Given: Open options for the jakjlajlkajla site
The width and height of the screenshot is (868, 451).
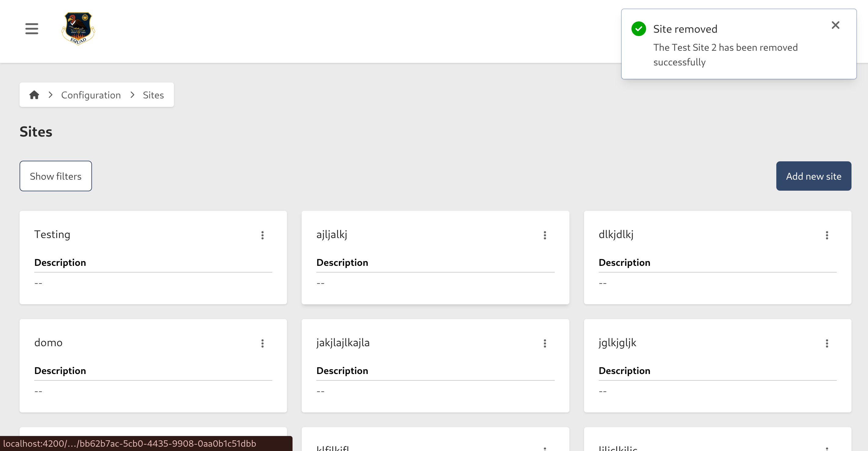Looking at the screenshot, I should pos(545,343).
